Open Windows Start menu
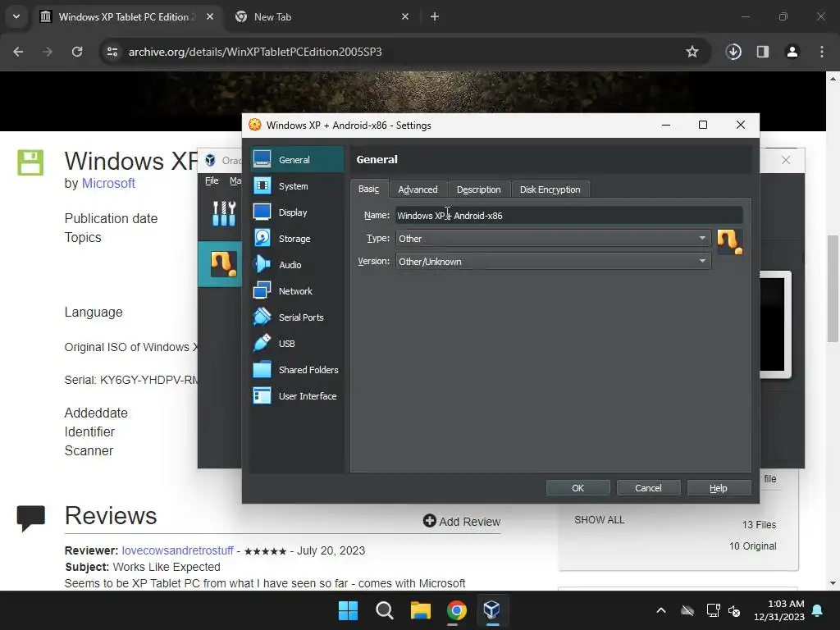This screenshot has width=840, height=630. point(348,610)
